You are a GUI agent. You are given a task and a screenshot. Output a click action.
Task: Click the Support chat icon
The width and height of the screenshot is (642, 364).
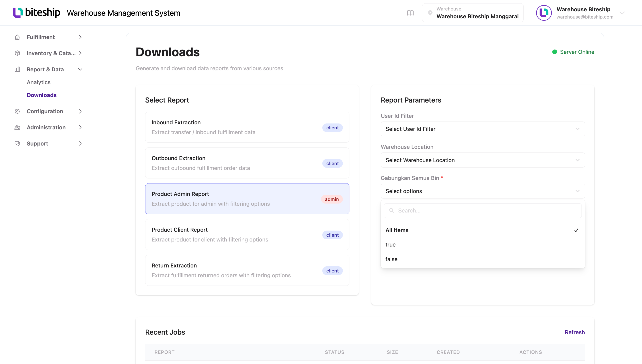[17, 144]
